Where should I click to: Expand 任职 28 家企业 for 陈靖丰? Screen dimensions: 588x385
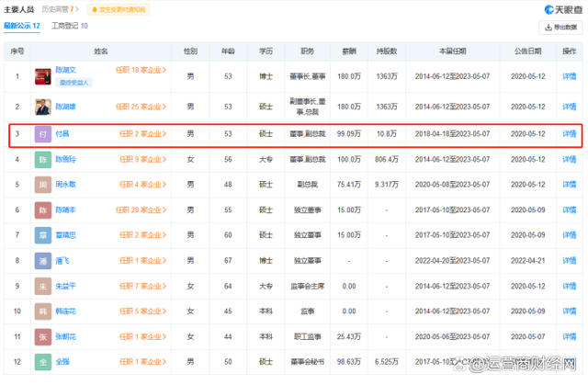(141, 209)
